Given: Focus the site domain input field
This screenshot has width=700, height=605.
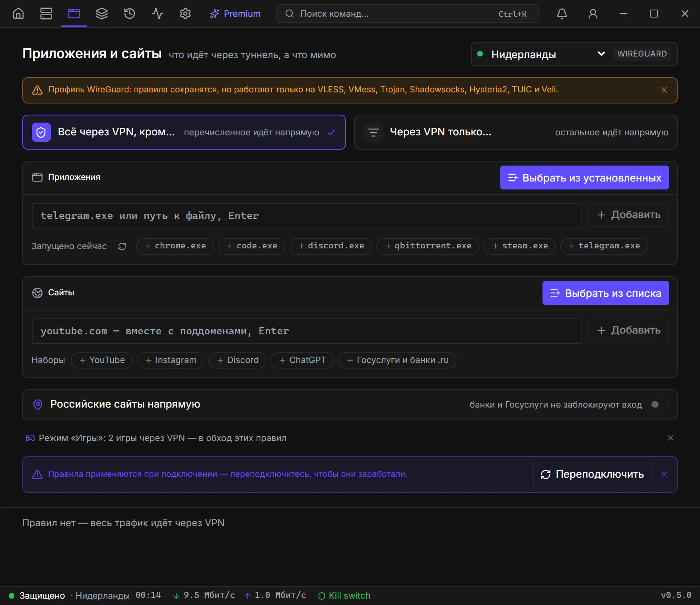Looking at the screenshot, I should (x=307, y=331).
